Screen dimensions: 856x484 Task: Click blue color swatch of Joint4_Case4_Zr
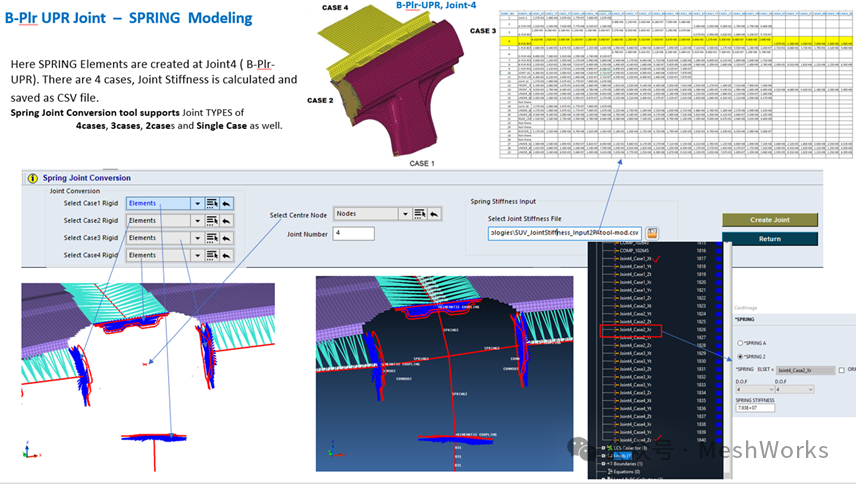point(718,440)
